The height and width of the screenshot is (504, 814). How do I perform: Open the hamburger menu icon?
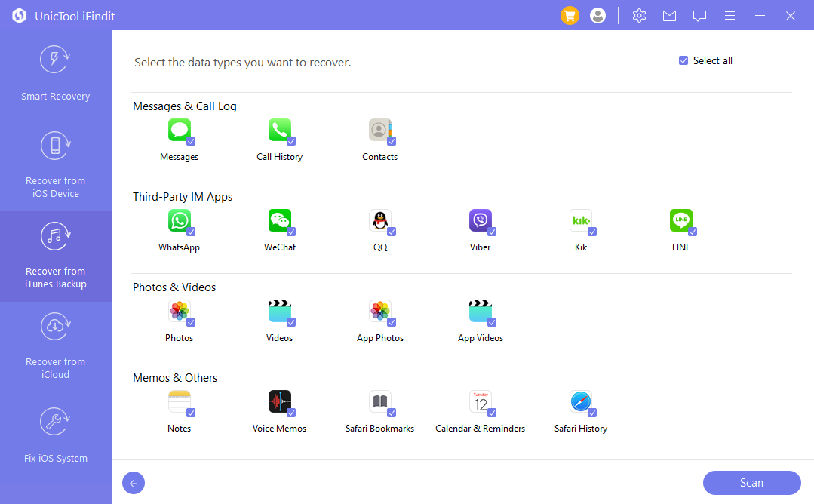(730, 16)
